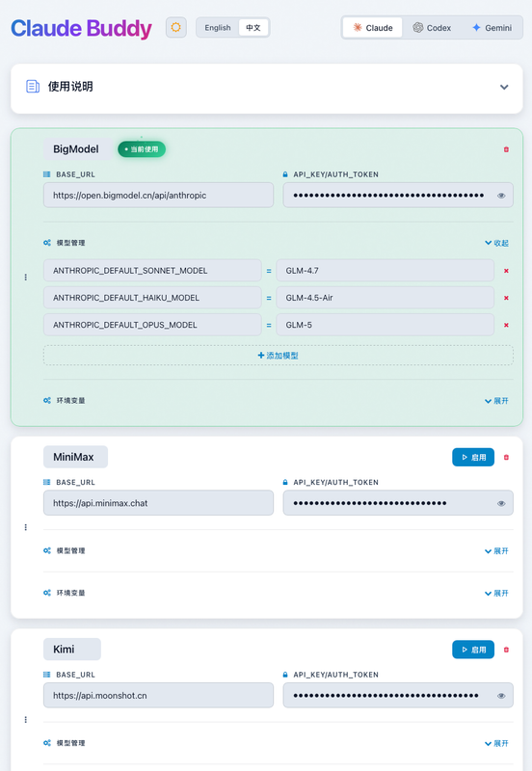Click the MiniMax API_KEY lock icon
This screenshot has height=771, width=532.
tap(285, 482)
